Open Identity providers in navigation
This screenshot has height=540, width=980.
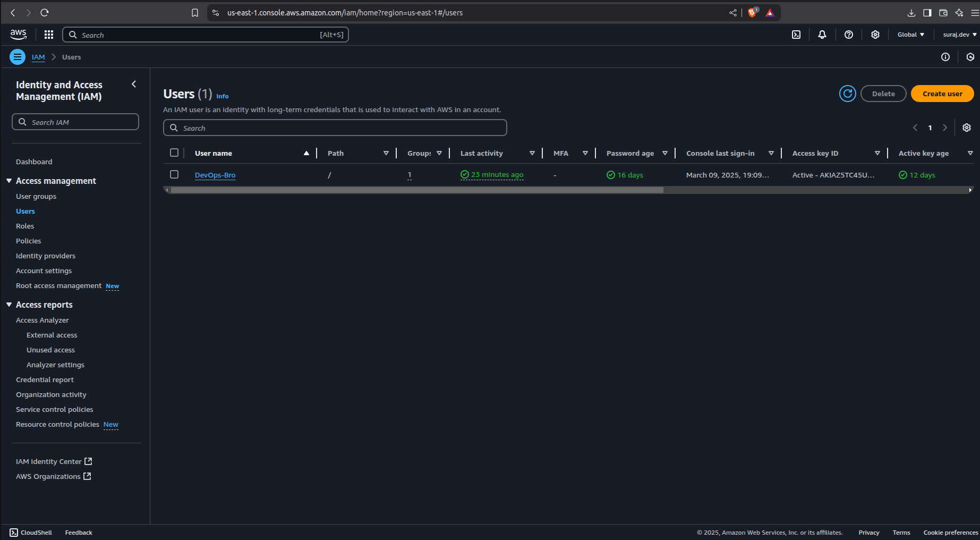[46, 256]
